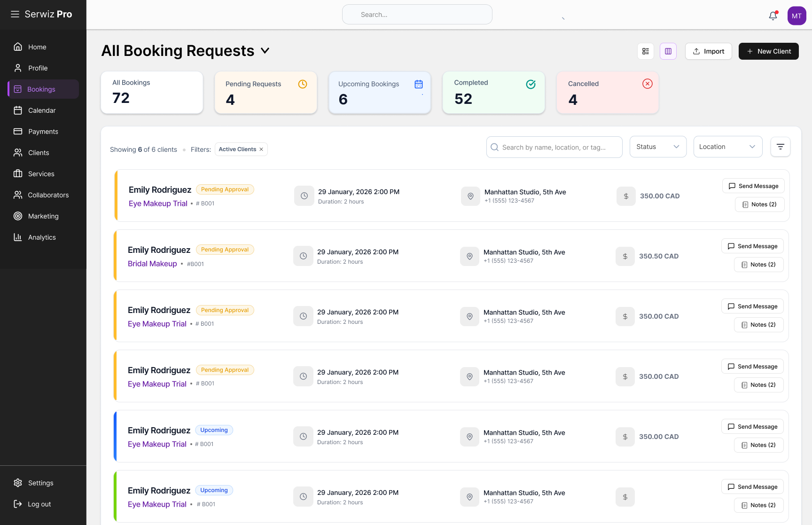Open Marketing section

click(43, 216)
